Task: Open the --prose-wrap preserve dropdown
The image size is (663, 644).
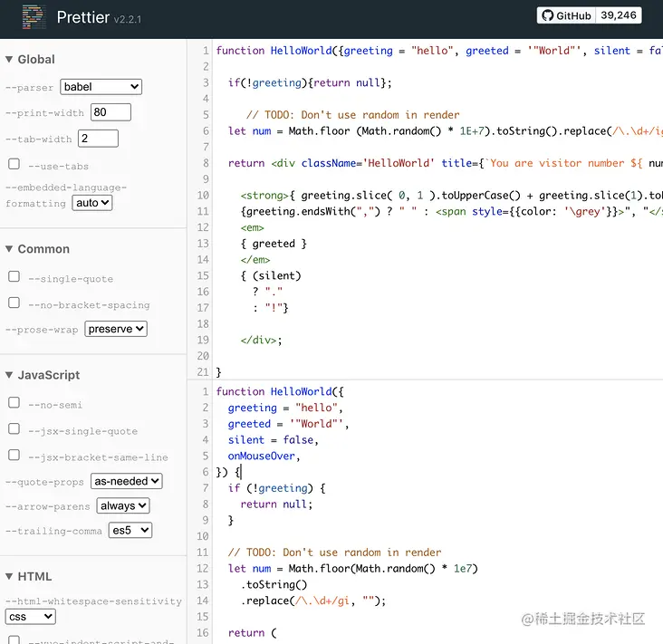Action: (116, 329)
